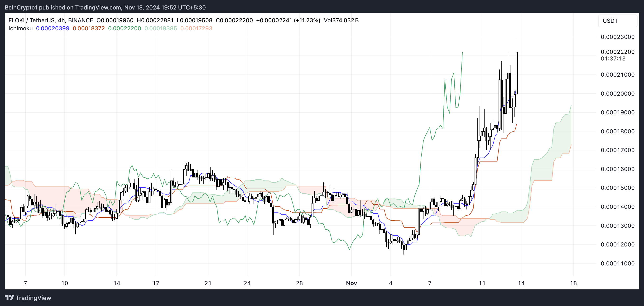Click the 14 date marker near chart end

[x=521, y=283]
